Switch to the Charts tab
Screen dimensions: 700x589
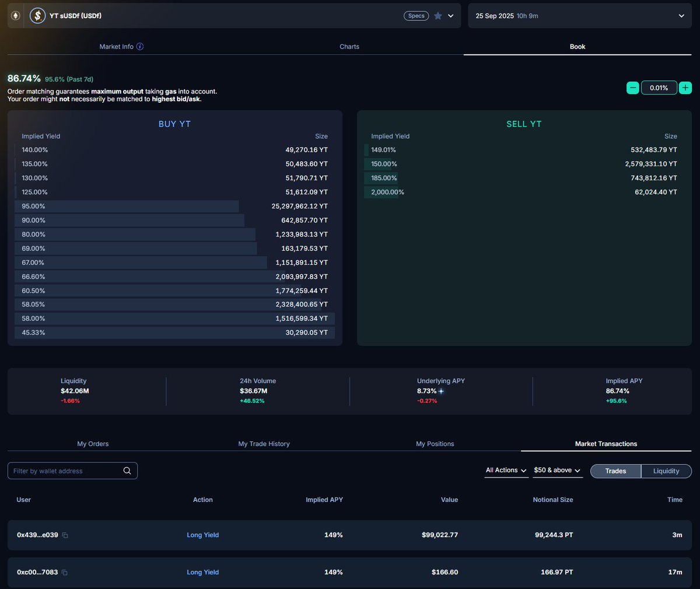349,47
